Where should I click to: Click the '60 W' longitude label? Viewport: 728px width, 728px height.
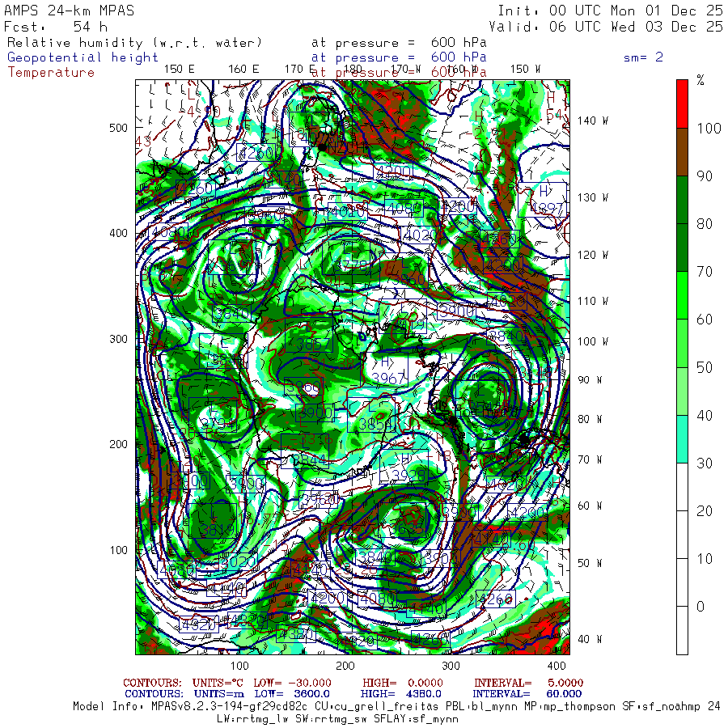[x=590, y=506]
